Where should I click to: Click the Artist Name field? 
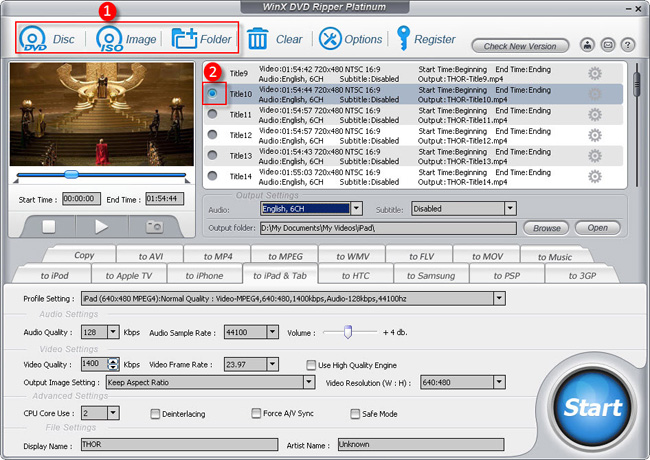click(x=421, y=444)
